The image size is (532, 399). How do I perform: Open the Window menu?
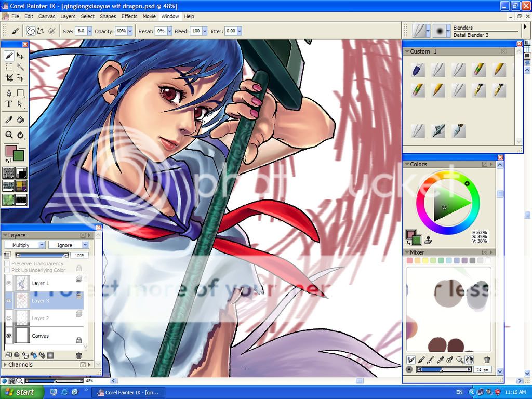[x=170, y=16]
